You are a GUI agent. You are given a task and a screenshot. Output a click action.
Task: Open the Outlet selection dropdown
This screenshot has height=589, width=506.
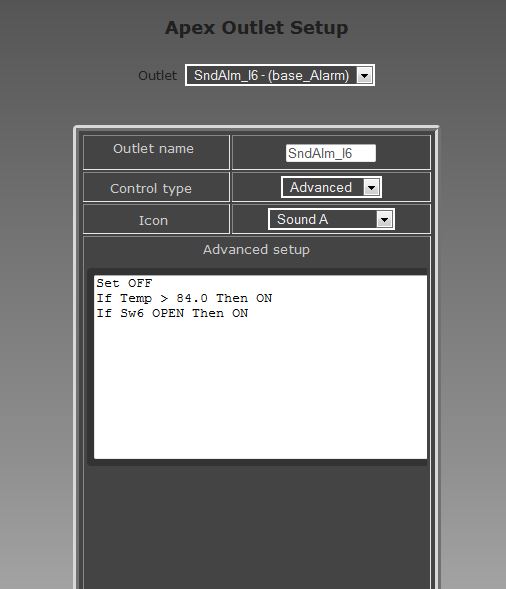click(279, 75)
